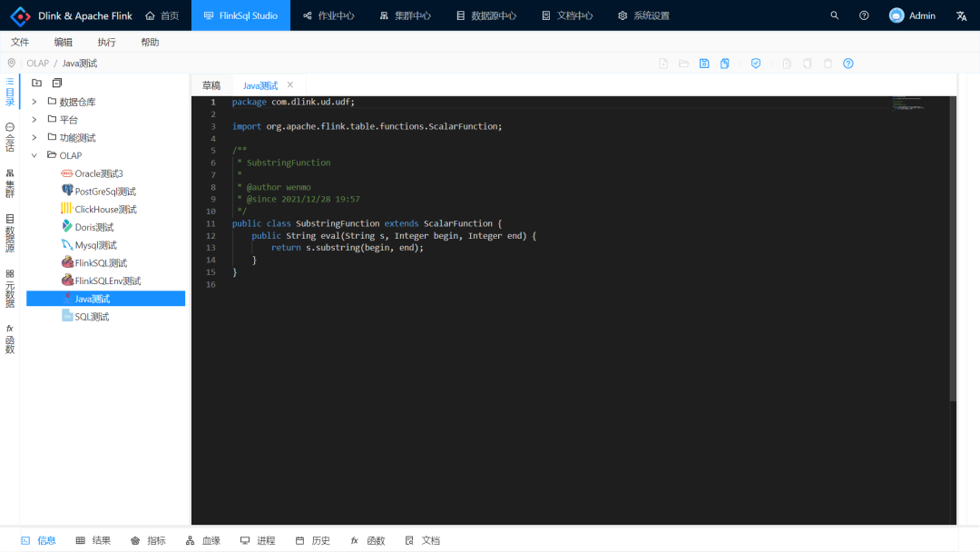Viewport: 980px width, 552px height.
Task: Click the export document toolbar icon
Action: click(x=786, y=64)
